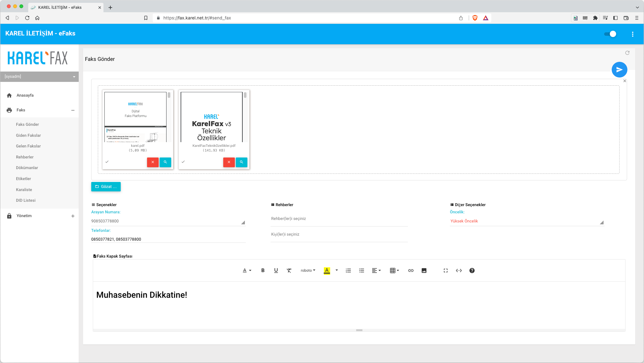Open the Öncelik priority dropdown
This screenshot has height=363, width=644.
pos(526,221)
